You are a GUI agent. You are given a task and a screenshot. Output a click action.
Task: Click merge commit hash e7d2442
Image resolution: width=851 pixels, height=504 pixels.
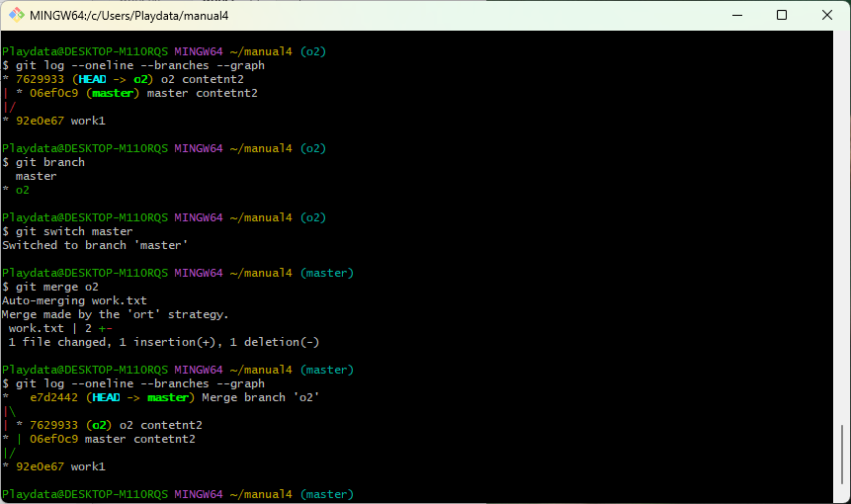[x=53, y=397]
